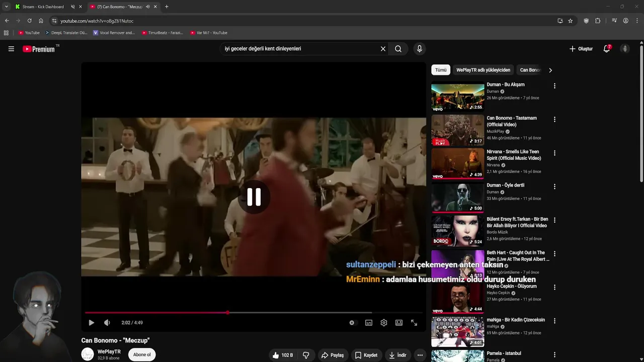
Task: Reload the page
Action: [x=29, y=21]
